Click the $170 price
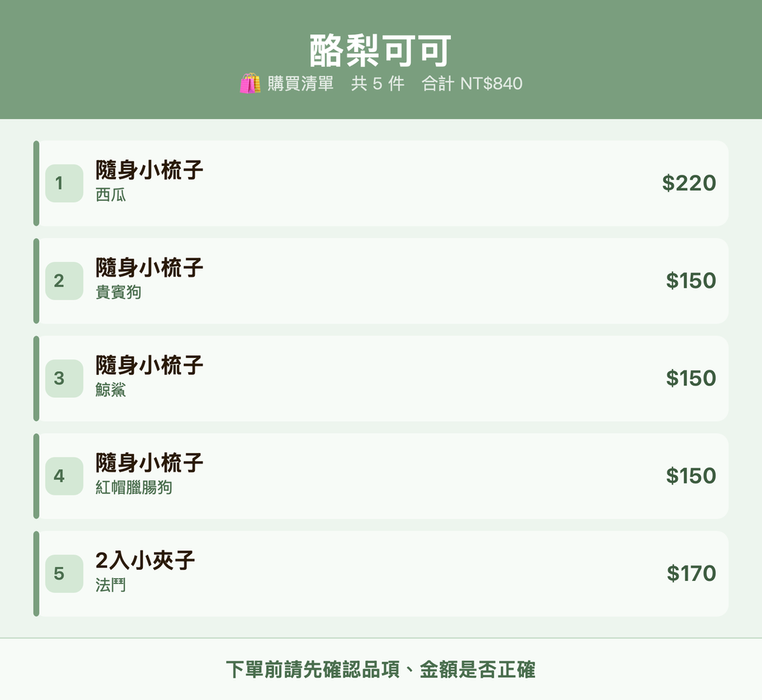762x700 pixels. click(691, 574)
